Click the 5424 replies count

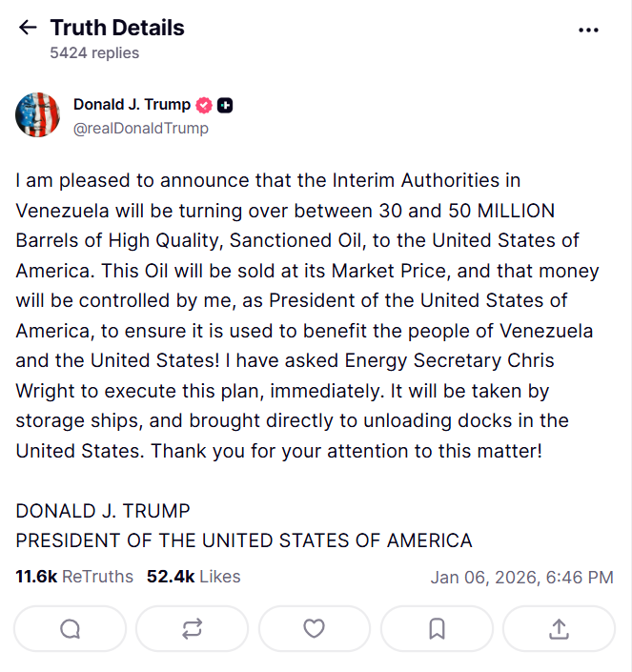(x=94, y=53)
